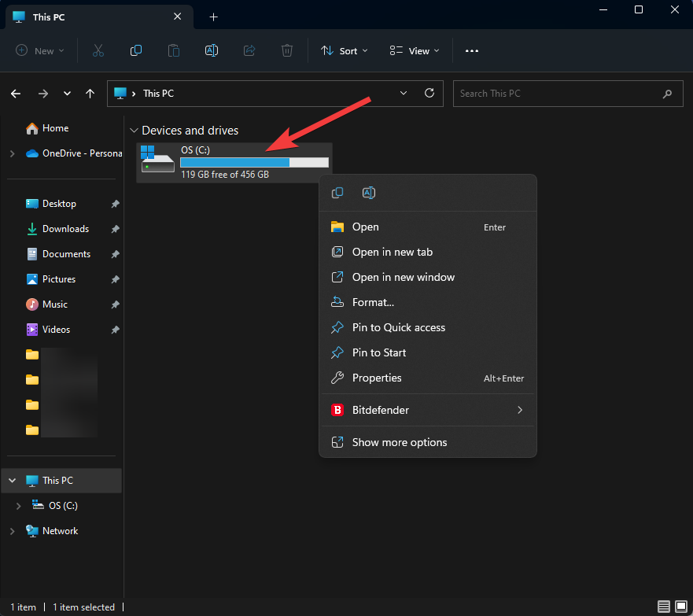Expand the Network tree node
This screenshot has width=693, height=616.
click(x=12, y=531)
